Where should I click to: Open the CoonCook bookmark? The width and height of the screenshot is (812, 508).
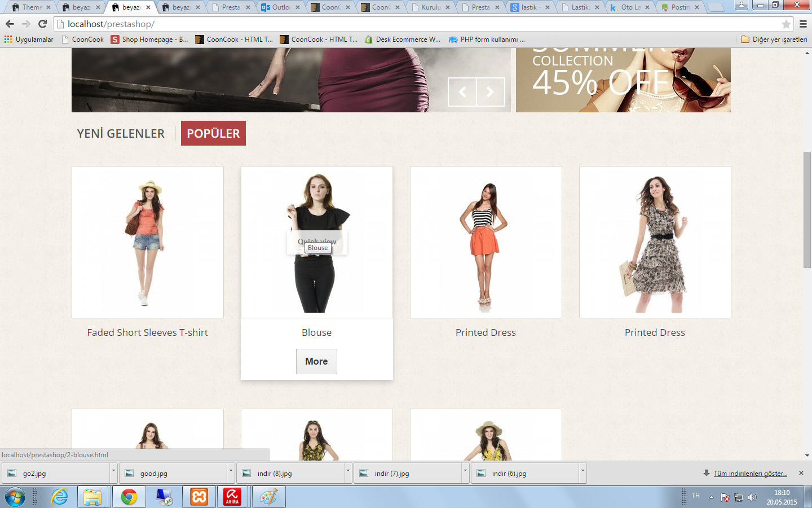(x=83, y=40)
